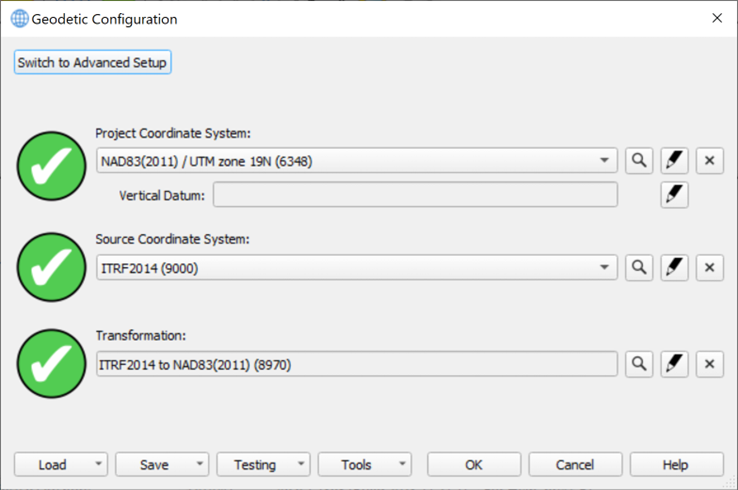Screen dimensions: 738x490
Task: Click the Transformation label
Action: 141,336
